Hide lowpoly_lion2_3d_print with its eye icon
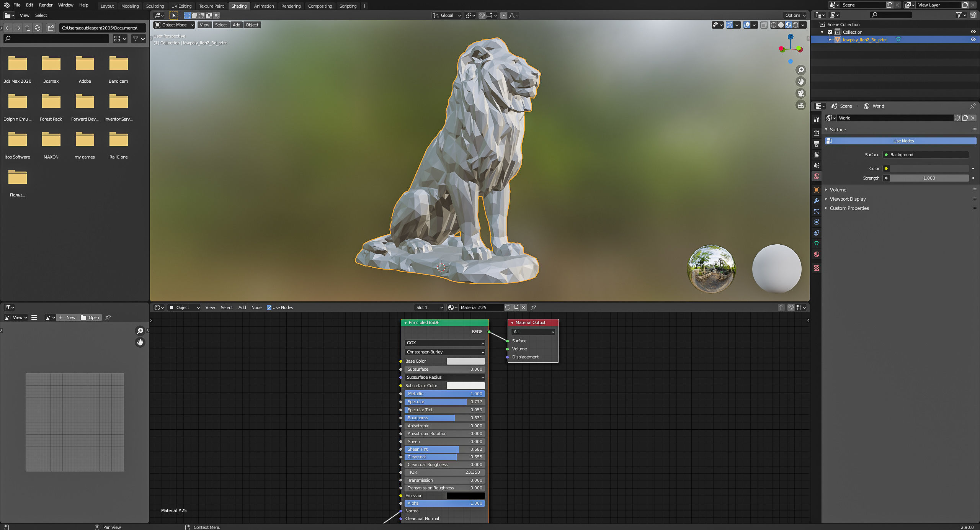 click(973, 39)
